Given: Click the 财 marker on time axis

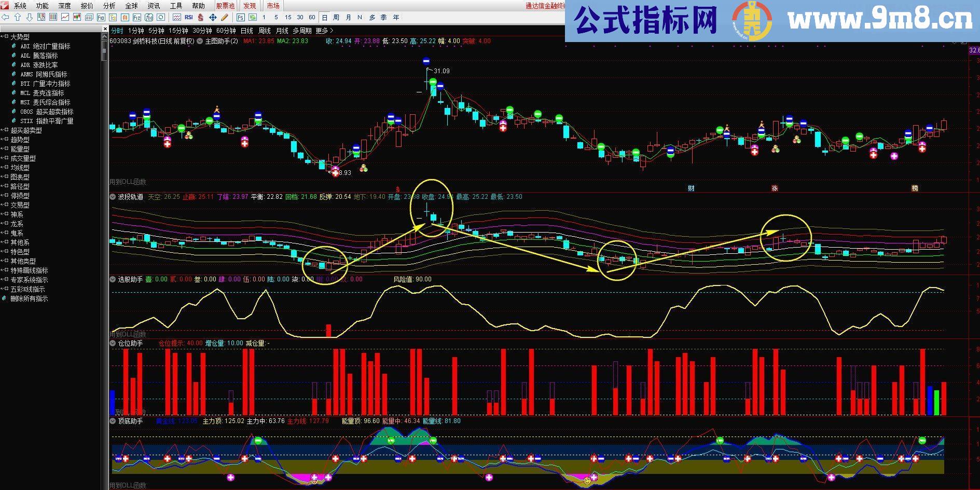Looking at the screenshot, I should click(x=691, y=188).
